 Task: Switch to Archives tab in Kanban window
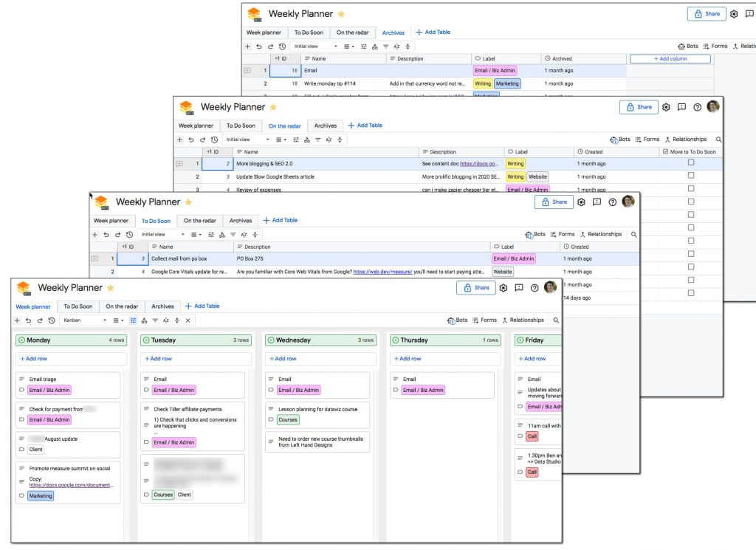tap(162, 306)
